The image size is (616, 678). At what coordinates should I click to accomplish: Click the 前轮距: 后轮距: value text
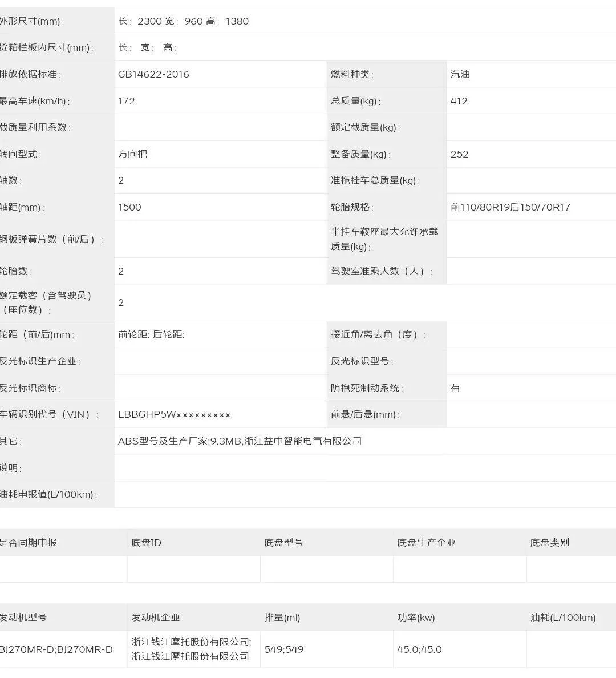click(151, 334)
